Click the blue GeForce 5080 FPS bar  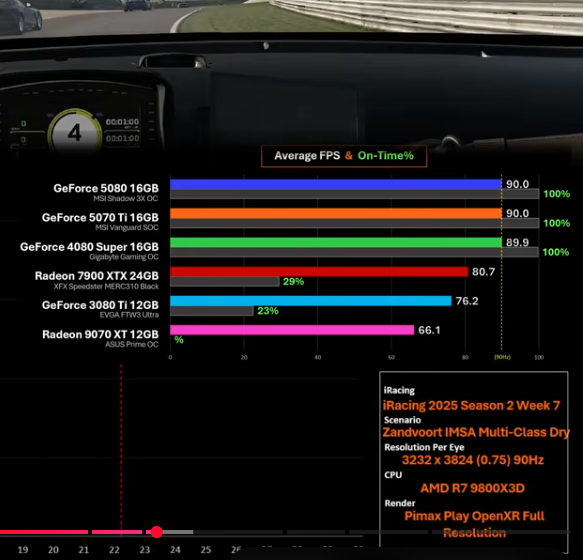pos(336,184)
